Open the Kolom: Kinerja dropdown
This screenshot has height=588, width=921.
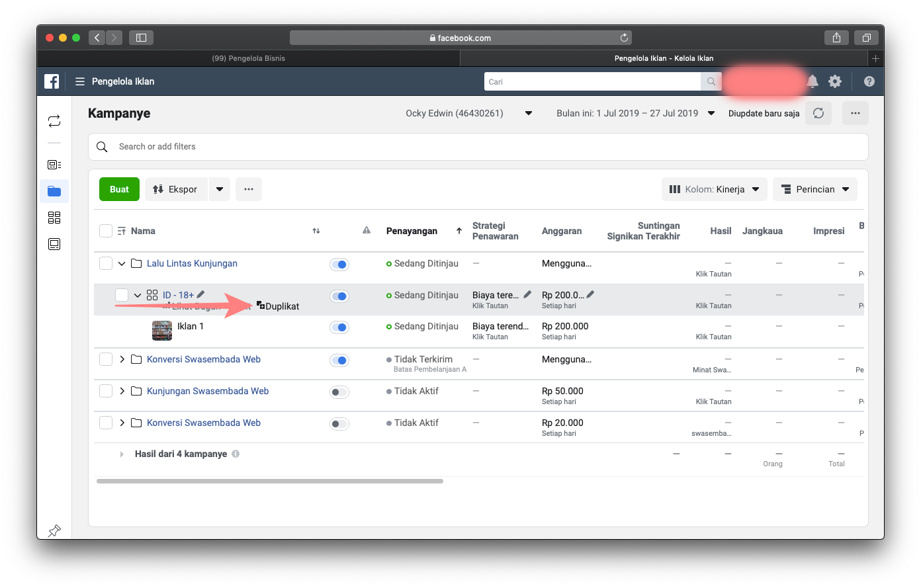715,189
